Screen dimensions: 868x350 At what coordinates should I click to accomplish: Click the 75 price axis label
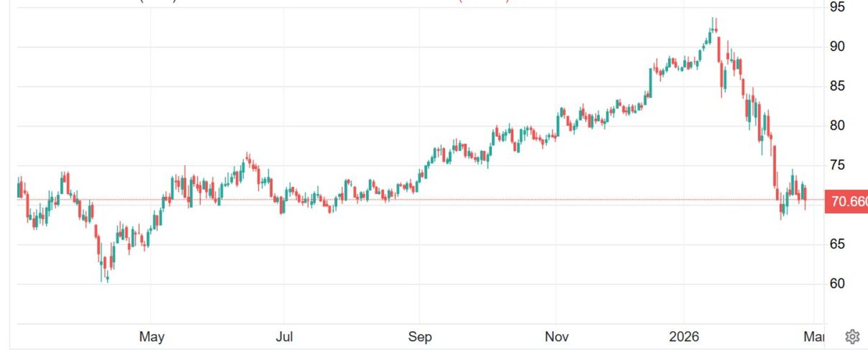[x=837, y=165]
